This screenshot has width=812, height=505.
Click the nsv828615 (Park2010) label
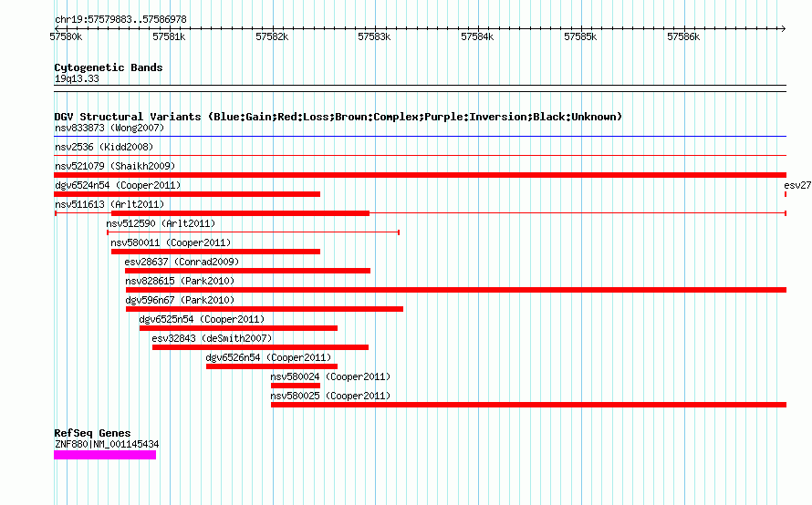[x=180, y=281]
